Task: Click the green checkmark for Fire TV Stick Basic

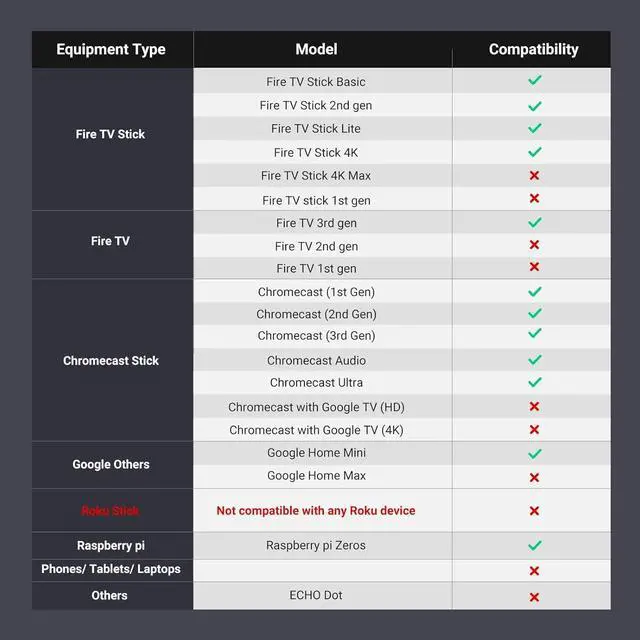Action: 534,80
